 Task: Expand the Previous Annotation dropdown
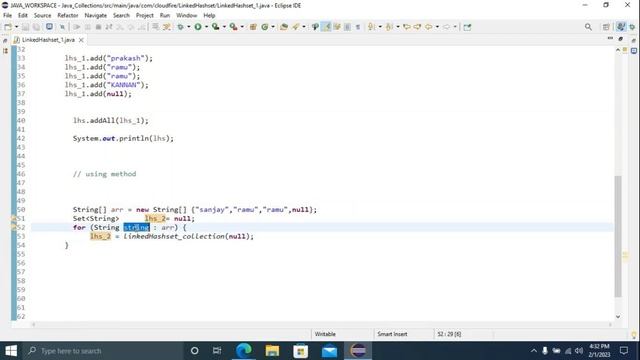(x=398, y=27)
